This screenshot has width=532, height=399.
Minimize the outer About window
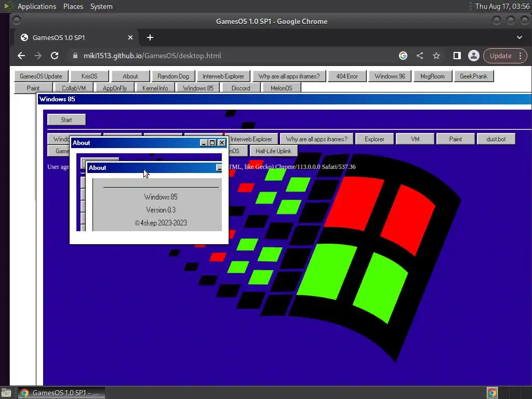[204, 143]
